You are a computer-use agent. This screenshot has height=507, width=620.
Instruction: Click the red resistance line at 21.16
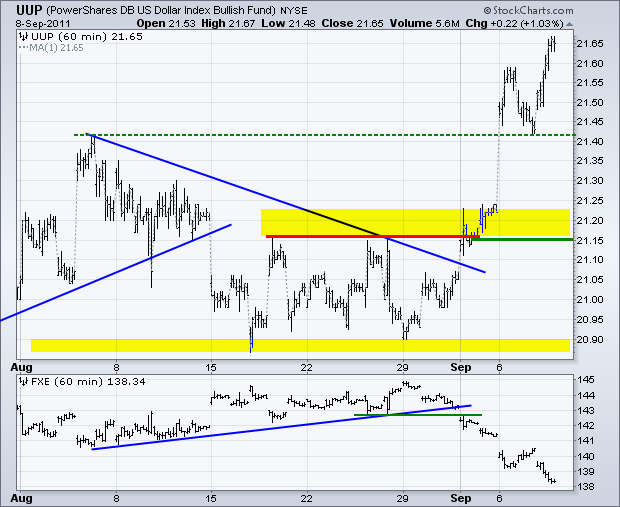click(372, 236)
